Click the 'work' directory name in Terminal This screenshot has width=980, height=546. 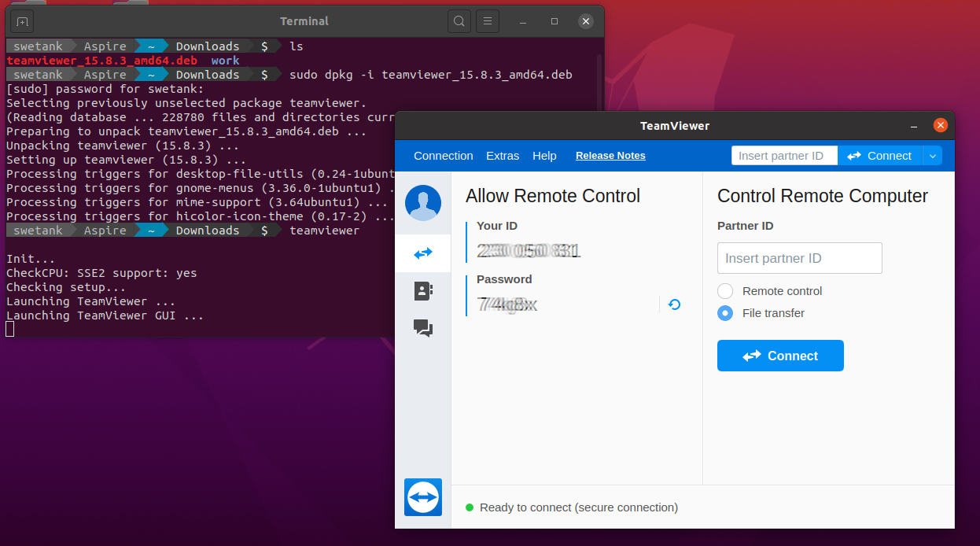[226, 61]
